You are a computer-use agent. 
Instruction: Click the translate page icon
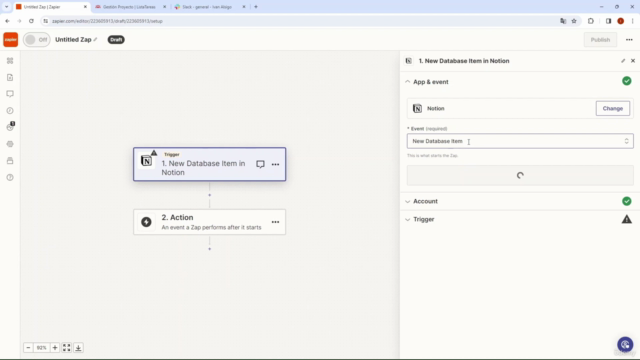pyautogui.click(x=563, y=21)
